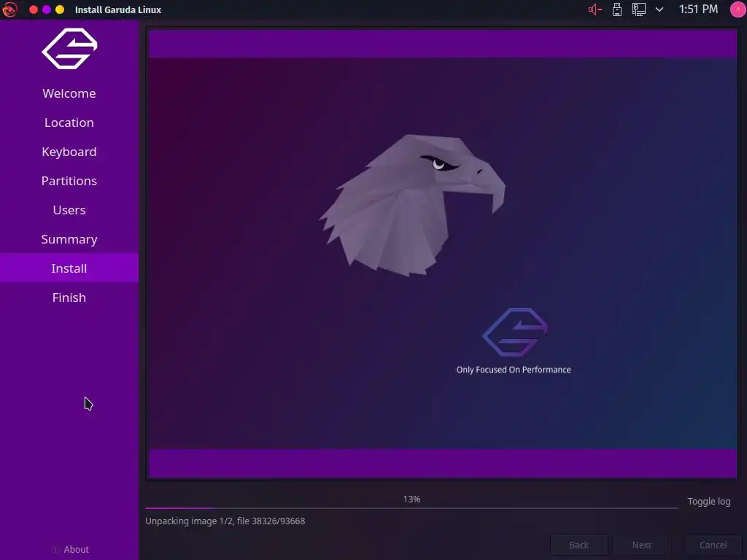This screenshot has width=747, height=560.
Task: Click the Garuda logo in the installer sidebar
Action: pos(69,49)
